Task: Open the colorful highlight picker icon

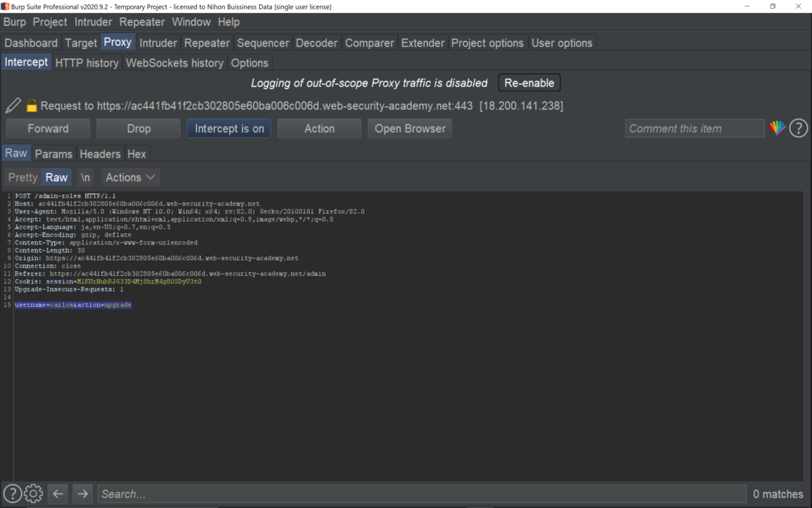Action: (x=777, y=128)
